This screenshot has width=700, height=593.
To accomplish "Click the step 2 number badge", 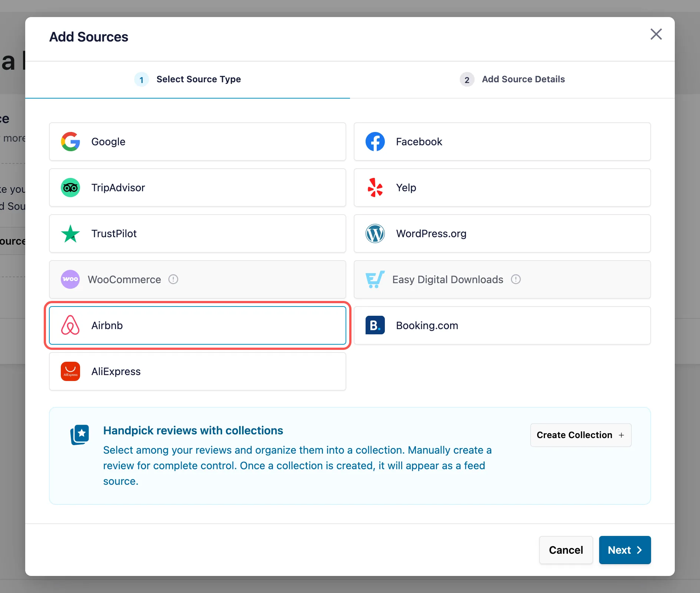I will point(467,80).
